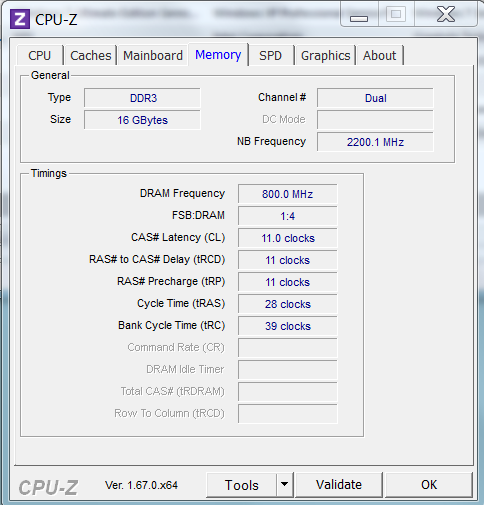This screenshot has height=505, width=484.
Task: Click the RAS# Precharge (tRP) value field
Action: pos(288,282)
